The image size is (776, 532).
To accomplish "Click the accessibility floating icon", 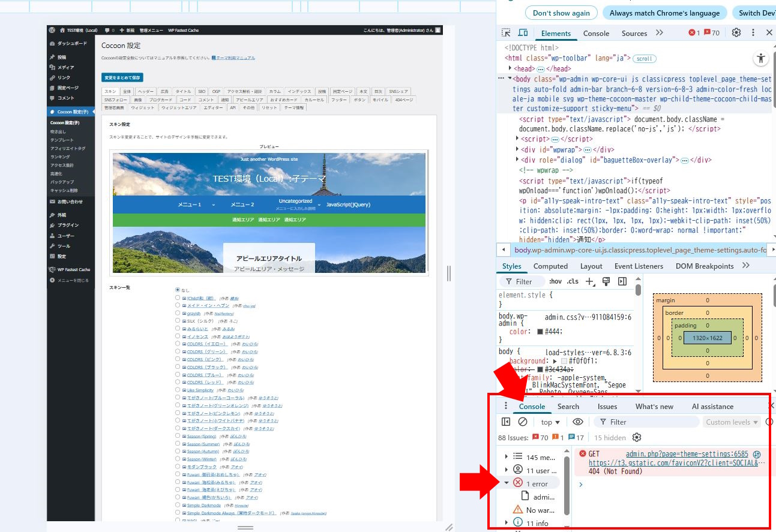I will 760,58.
